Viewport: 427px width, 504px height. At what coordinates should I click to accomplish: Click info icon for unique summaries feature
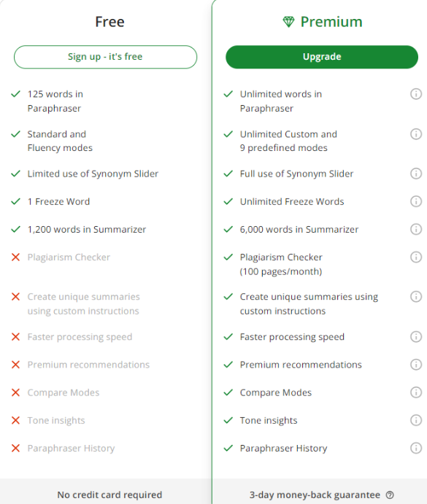tap(416, 297)
